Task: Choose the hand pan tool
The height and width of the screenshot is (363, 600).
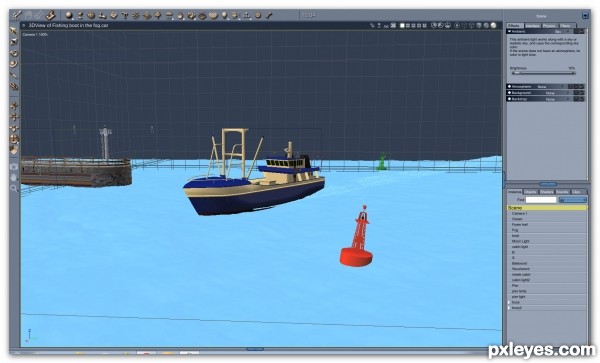Action: pyautogui.click(x=14, y=177)
